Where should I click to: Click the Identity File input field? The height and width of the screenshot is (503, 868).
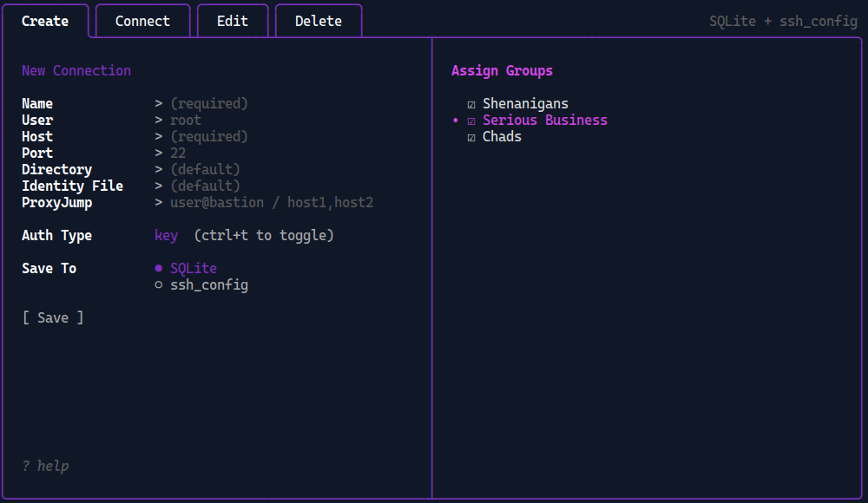[x=205, y=186]
